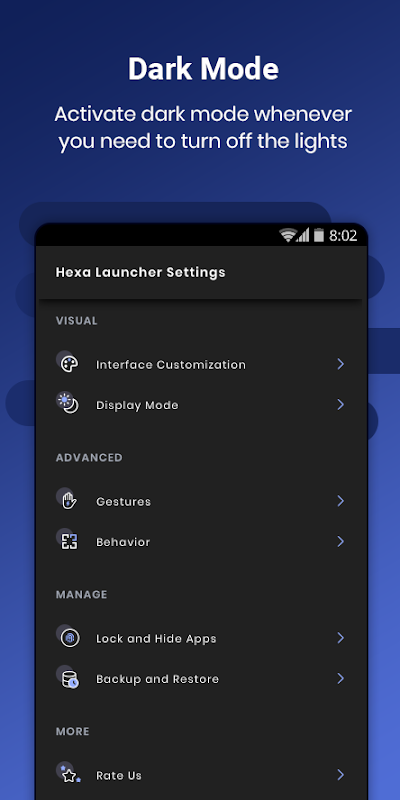Image resolution: width=400 pixels, height=800 pixels.
Task: Tap the Backup and Restore database icon
Action: coord(69,679)
